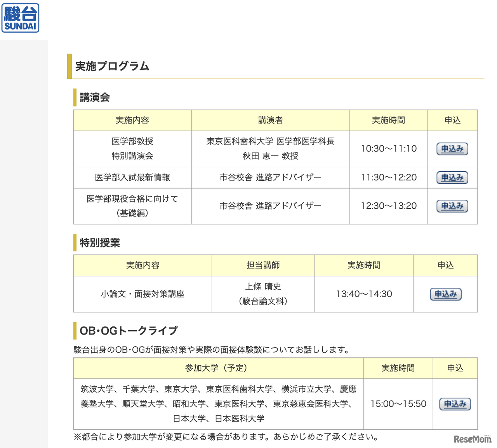Select the time 11:30〜12:20
The image size is (497, 448).
(x=389, y=178)
